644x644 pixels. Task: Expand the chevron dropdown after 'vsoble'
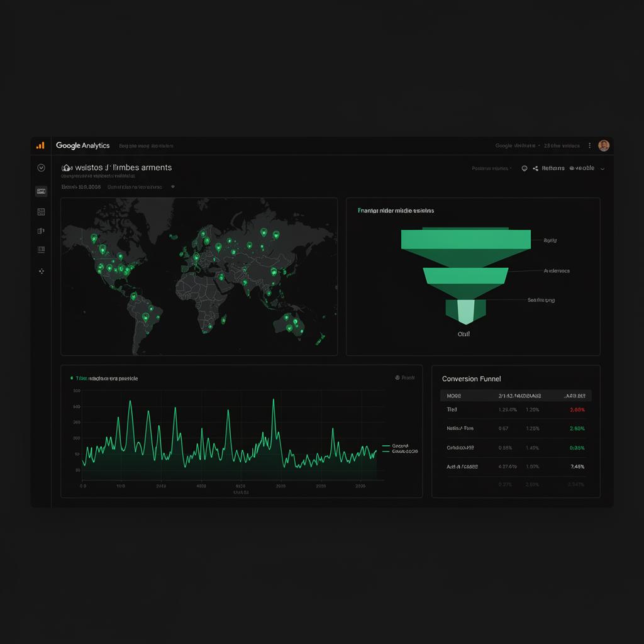point(602,169)
